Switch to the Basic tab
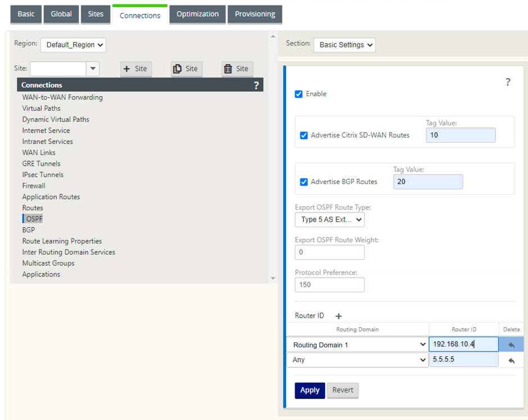Image resolution: width=528 pixels, height=420 pixels. 26,14
